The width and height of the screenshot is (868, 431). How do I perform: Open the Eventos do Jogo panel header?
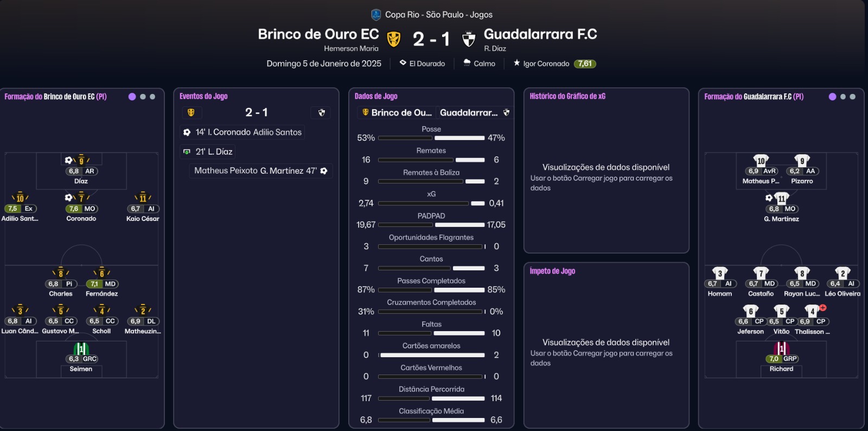[x=203, y=96]
